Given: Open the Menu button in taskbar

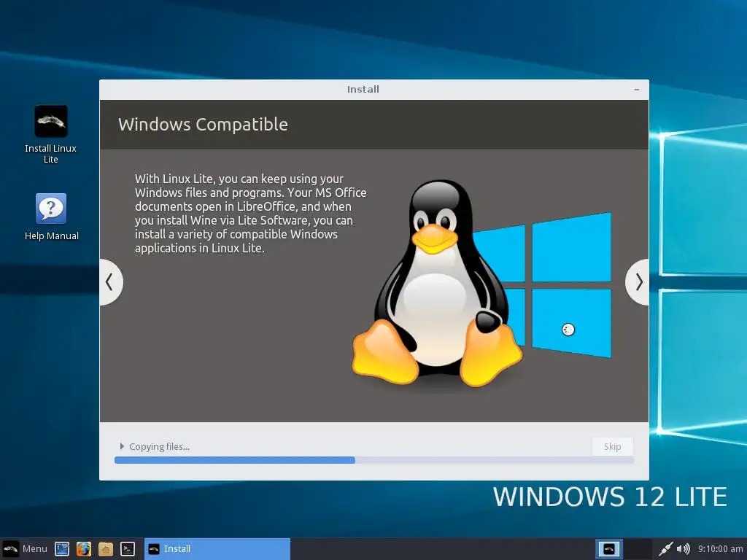Looking at the screenshot, I should coord(25,548).
